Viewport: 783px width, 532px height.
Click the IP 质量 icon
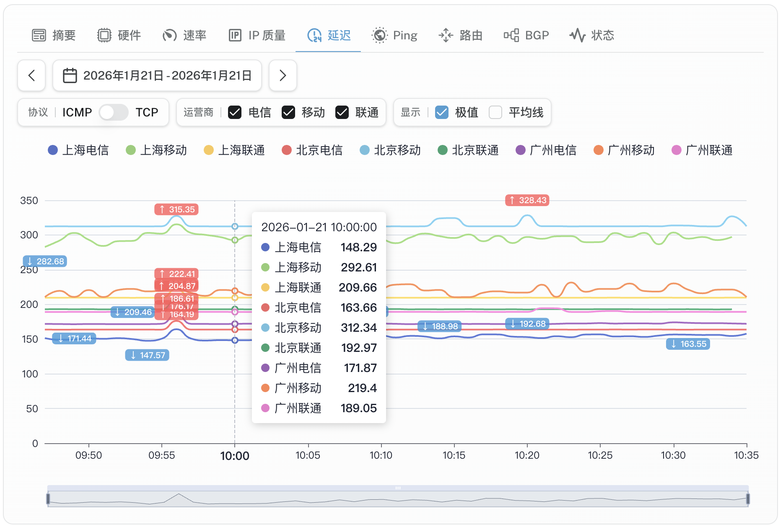[x=235, y=35]
